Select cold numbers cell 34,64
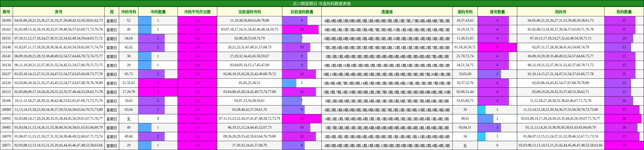644x150 pixels. click(x=129, y=38)
